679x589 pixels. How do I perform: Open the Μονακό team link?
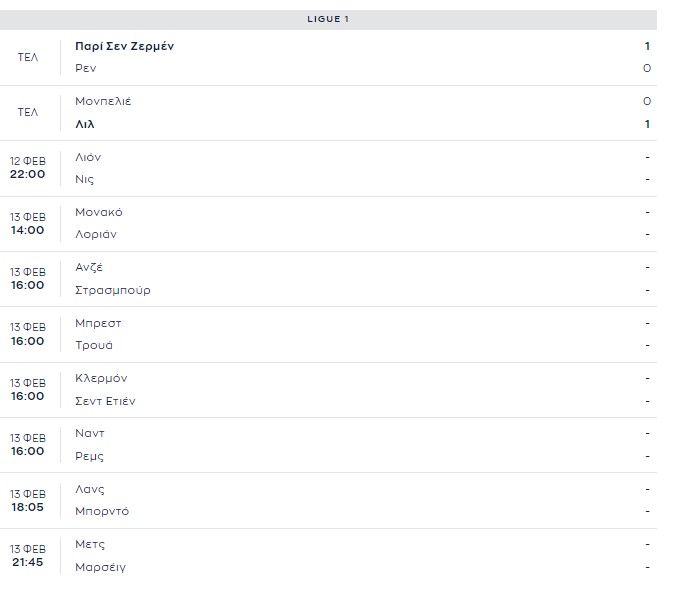coord(99,212)
